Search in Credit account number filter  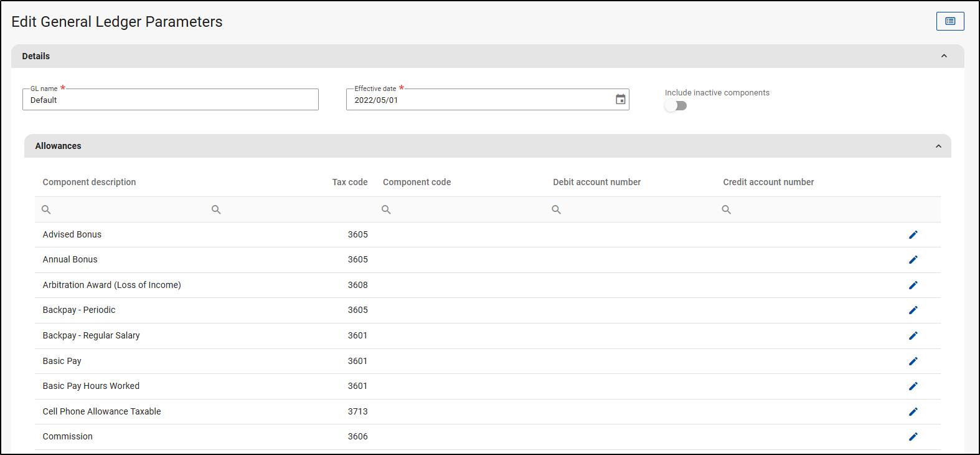click(809, 210)
